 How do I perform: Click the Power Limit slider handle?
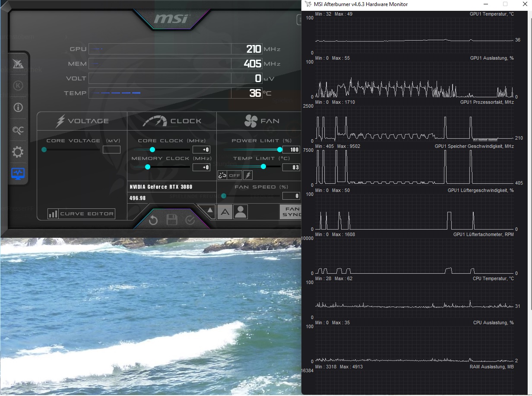coord(280,150)
